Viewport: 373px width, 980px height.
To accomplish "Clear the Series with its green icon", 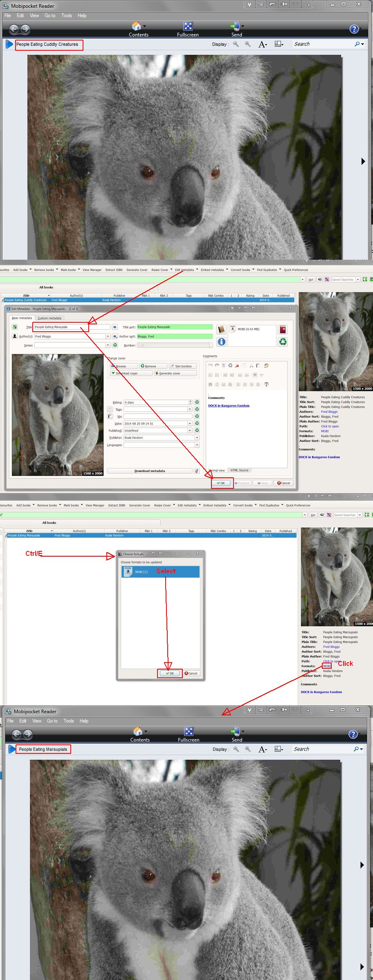I will [115, 345].
